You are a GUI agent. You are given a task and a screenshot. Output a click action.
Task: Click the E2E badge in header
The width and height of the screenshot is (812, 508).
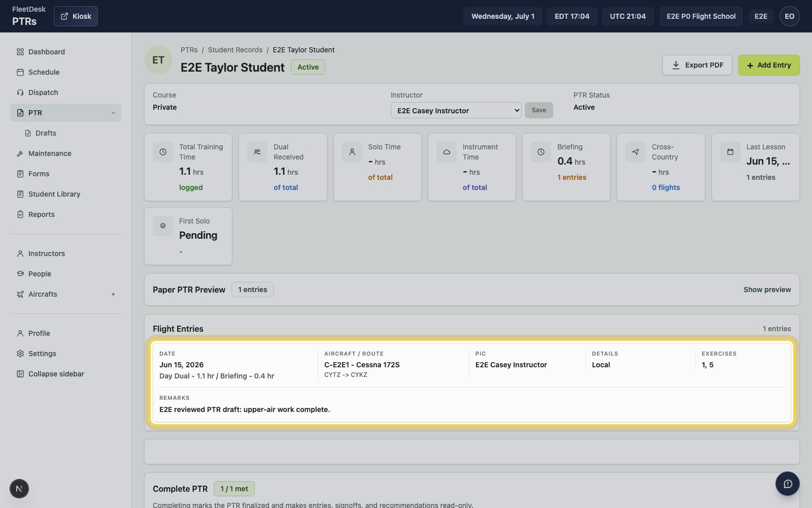click(x=761, y=16)
